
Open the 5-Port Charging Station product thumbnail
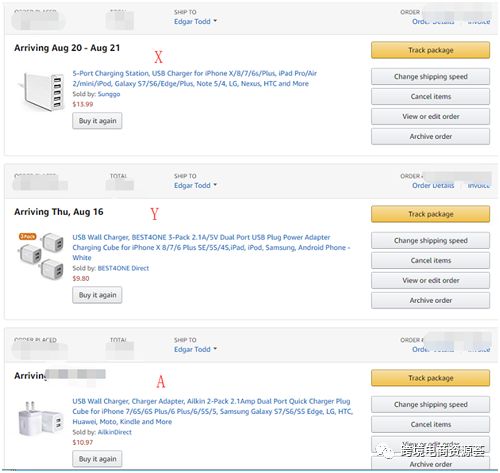41,92
